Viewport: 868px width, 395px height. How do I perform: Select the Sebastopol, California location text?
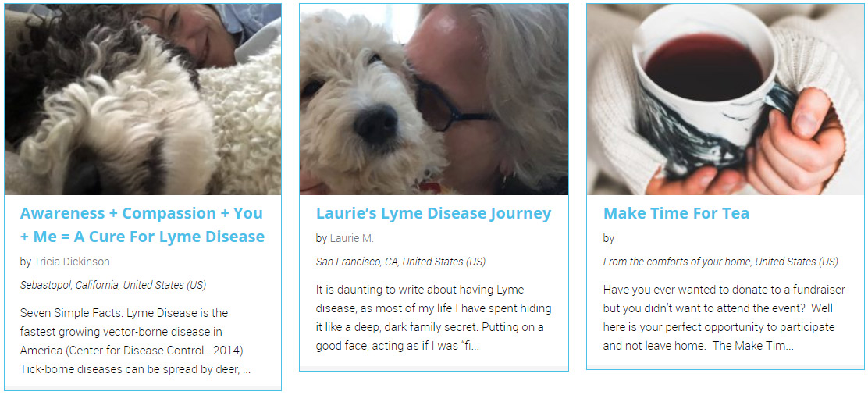113,285
